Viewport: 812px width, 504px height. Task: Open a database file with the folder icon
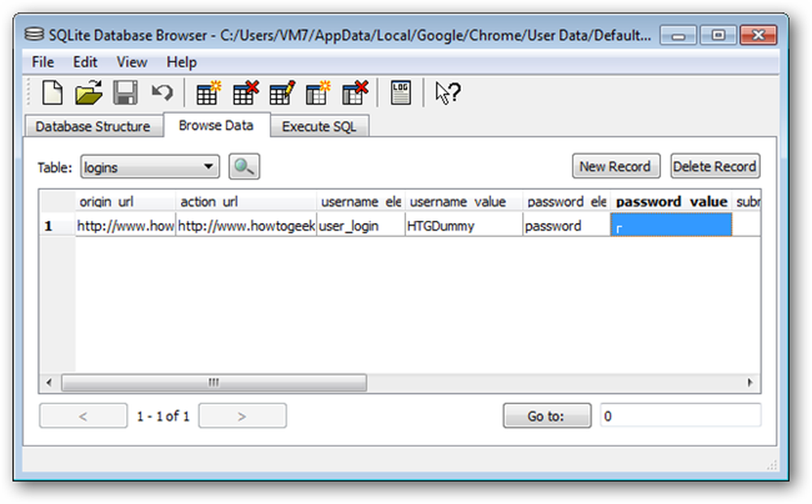88,93
